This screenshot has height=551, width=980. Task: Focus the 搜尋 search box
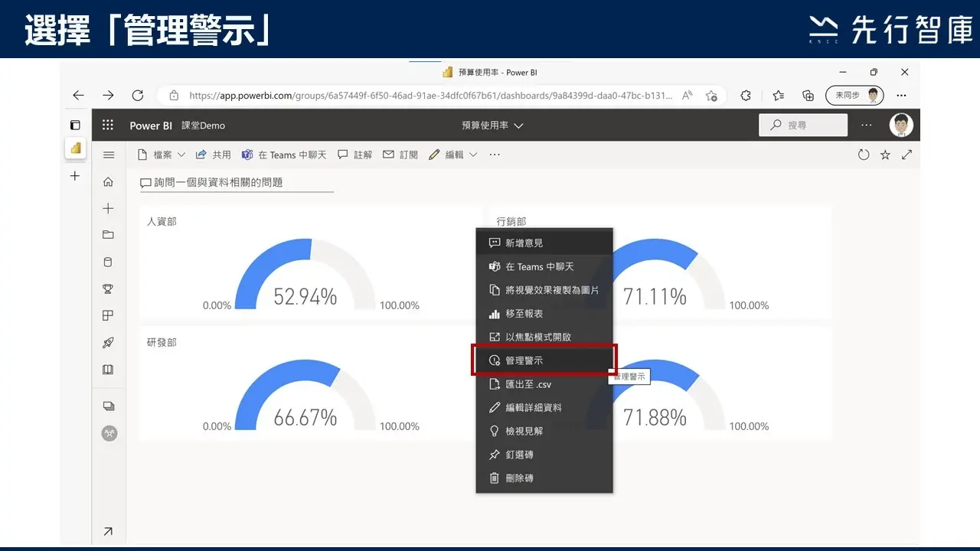point(803,125)
